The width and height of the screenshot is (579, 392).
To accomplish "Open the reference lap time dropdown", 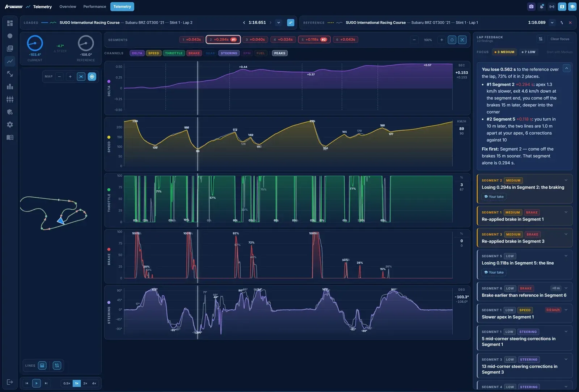I will click(x=552, y=22).
